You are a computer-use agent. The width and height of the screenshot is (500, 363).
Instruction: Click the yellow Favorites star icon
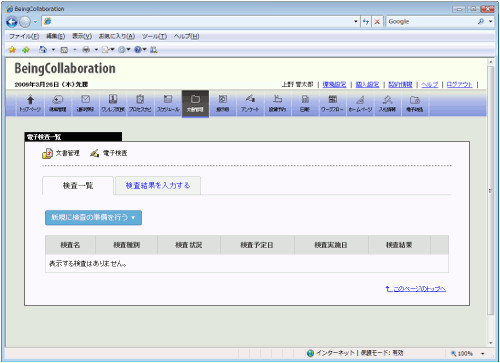tap(12, 50)
